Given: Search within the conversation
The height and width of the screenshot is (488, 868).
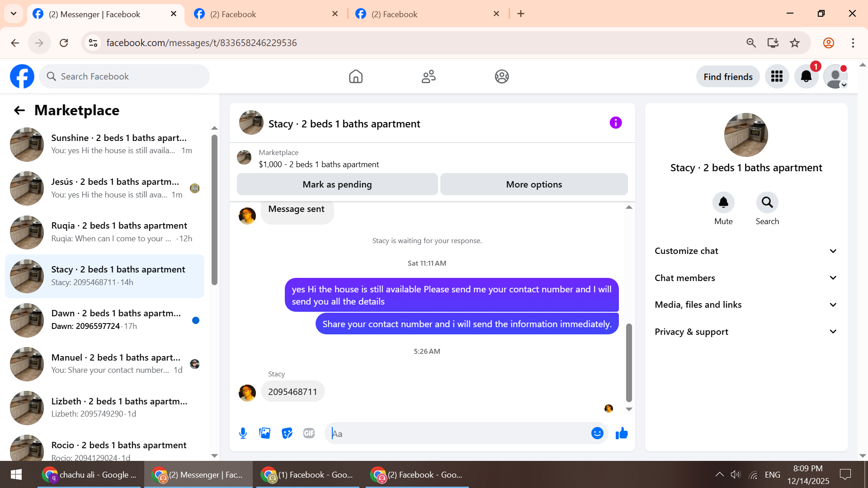Looking at the screenshot, I should point(767,203).
